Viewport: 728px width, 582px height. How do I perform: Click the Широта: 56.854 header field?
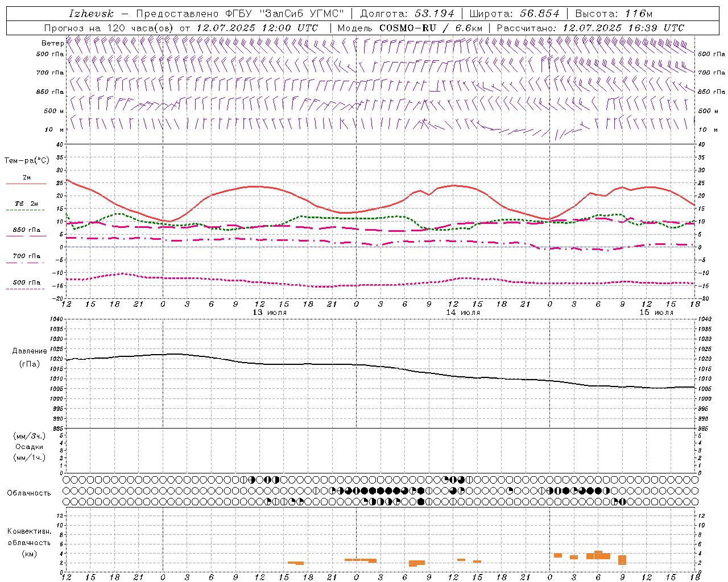tap(515, 14)
